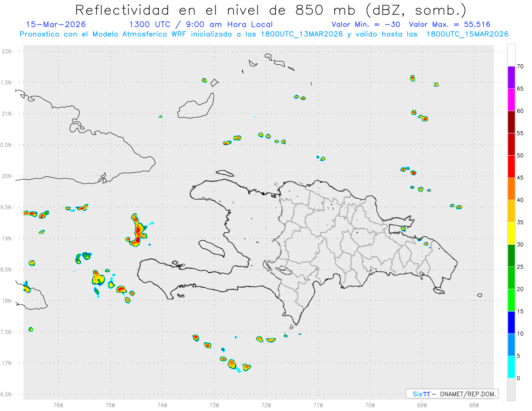Click the '5' value on the color scale
Image resolution: width=532 pixels, height=411 pixels.
click(518, 356)
